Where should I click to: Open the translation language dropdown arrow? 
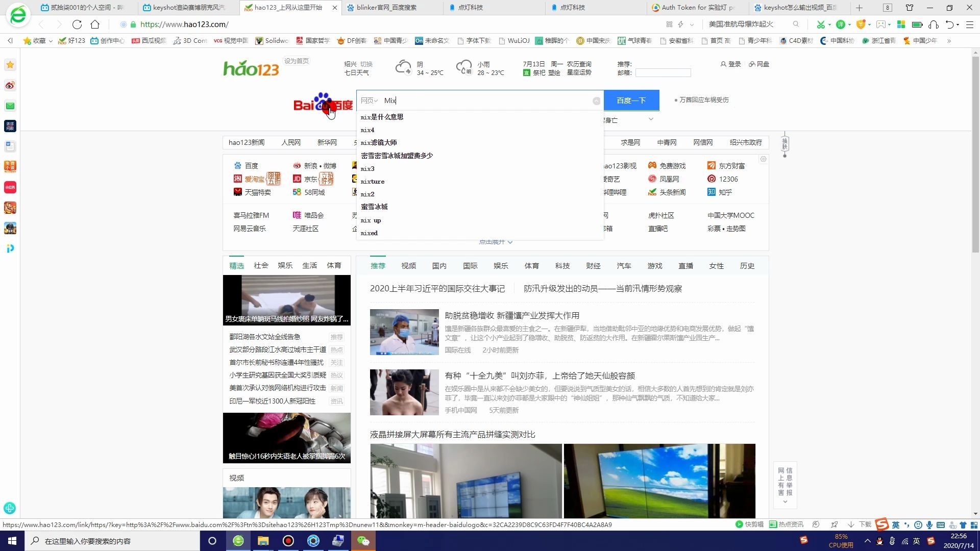point(849,24)
